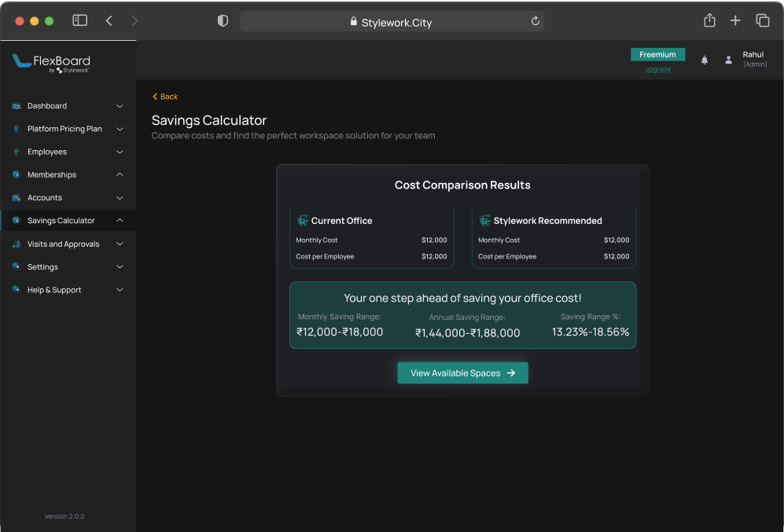Viewport: 784px width, 532px height.
Task: Click the Accounts sidebar icon
Action: 17,197
